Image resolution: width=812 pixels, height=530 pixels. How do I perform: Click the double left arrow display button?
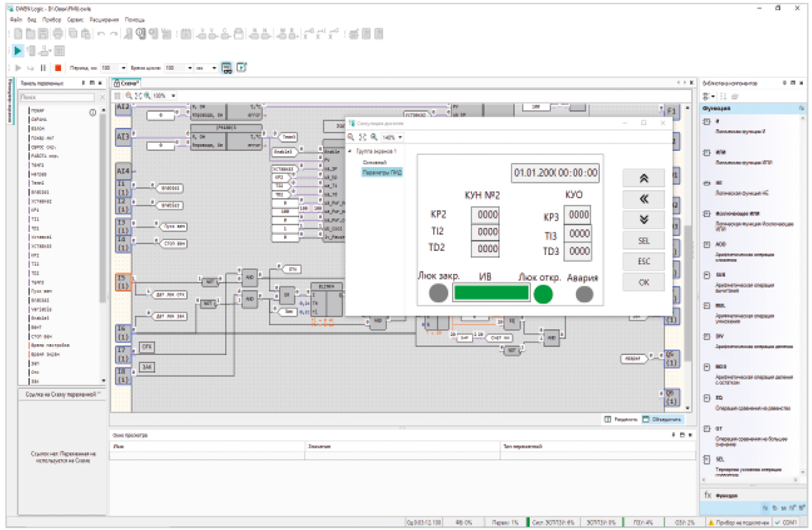pyautogui.click(x=643, y=199)
